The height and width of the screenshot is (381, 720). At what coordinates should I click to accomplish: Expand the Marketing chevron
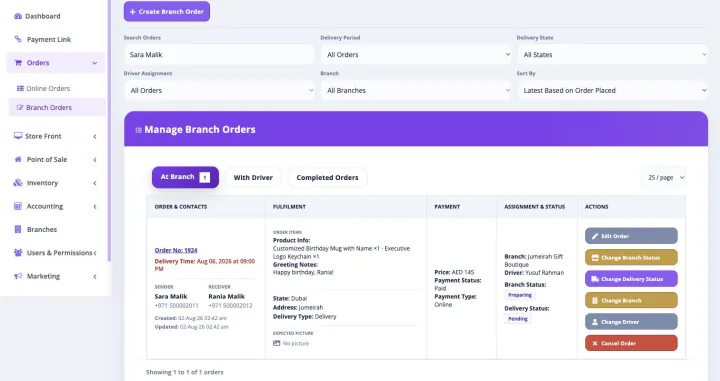(x=95, y=276)
